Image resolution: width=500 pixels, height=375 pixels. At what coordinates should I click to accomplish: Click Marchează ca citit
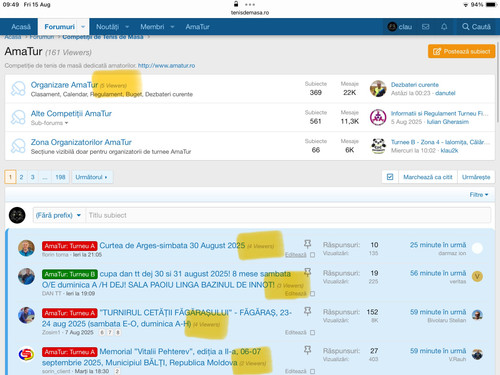428,177
